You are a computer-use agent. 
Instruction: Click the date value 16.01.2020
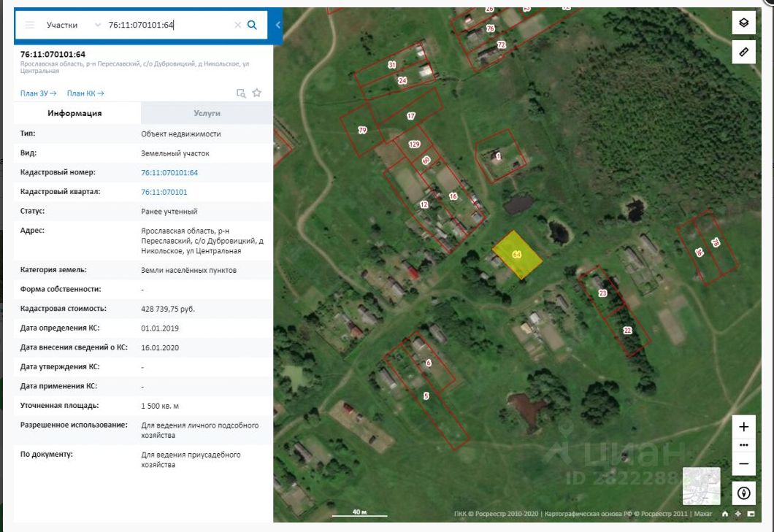[x=160, y=347]
